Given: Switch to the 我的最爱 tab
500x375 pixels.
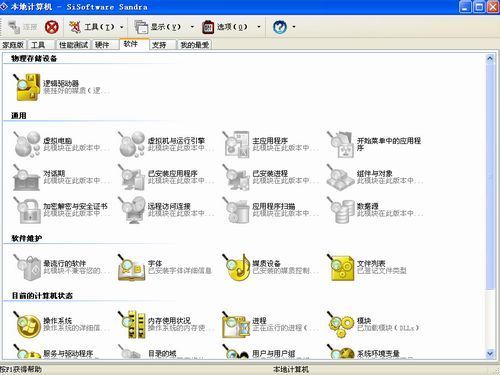Looking at the screenshot, I should click(195, 45).
